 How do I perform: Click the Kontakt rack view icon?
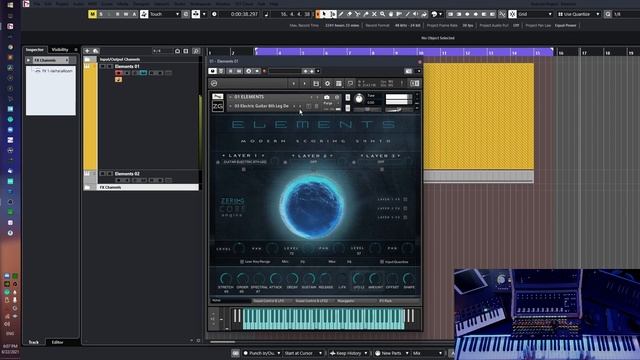(x=339, y=83)
